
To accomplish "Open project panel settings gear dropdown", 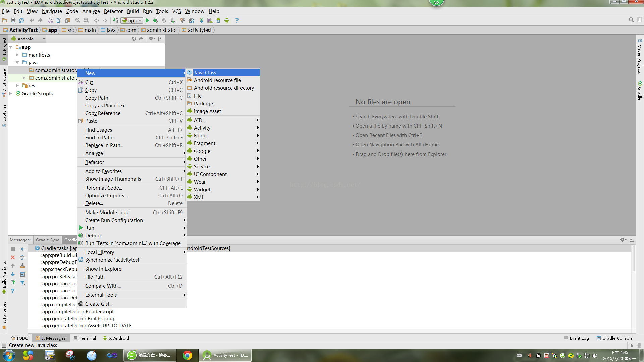I will [152, 39].
